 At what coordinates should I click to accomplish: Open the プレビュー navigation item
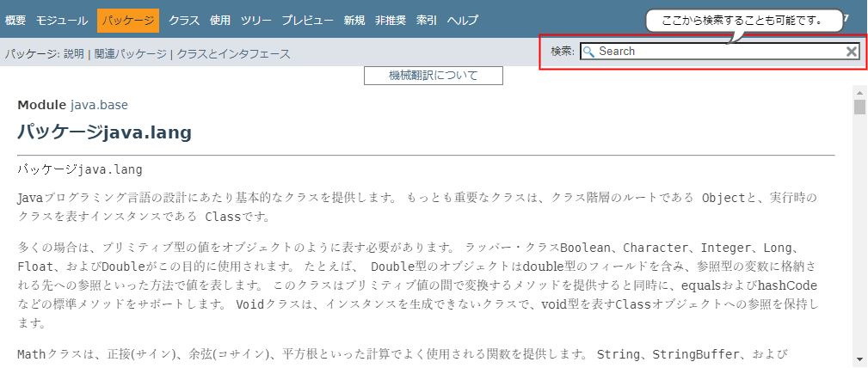(308, 21)
